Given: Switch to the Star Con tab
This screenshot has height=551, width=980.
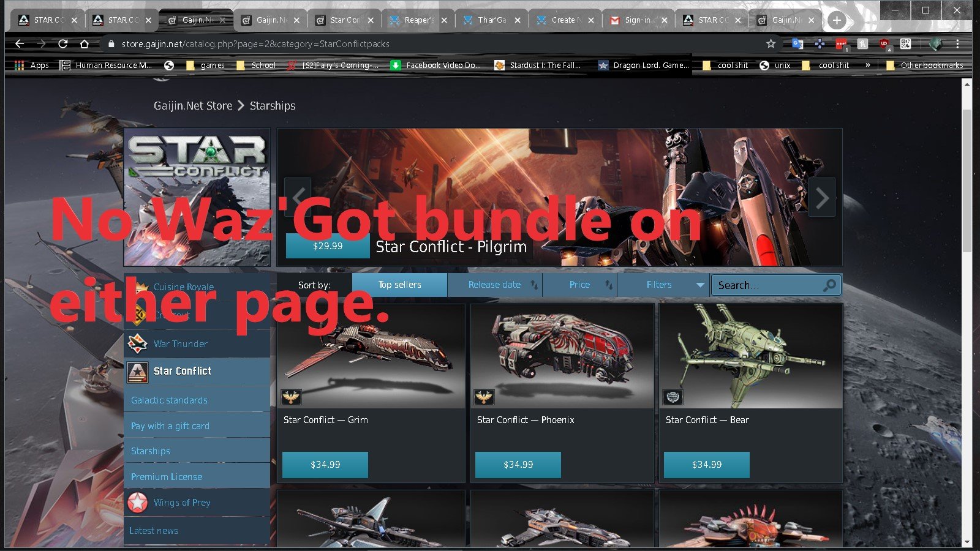Looking at the screenshot, I should pos(345,20).
